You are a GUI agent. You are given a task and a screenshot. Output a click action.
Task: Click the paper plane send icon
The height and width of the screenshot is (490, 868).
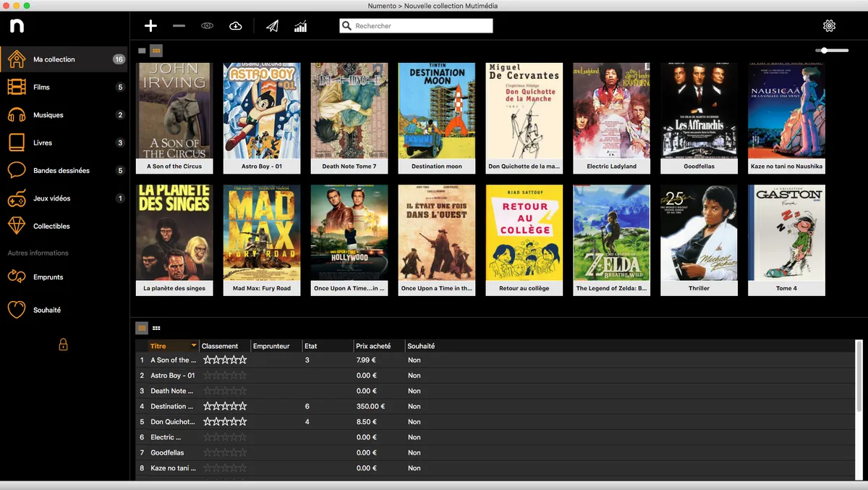click(x=272, y=26)
